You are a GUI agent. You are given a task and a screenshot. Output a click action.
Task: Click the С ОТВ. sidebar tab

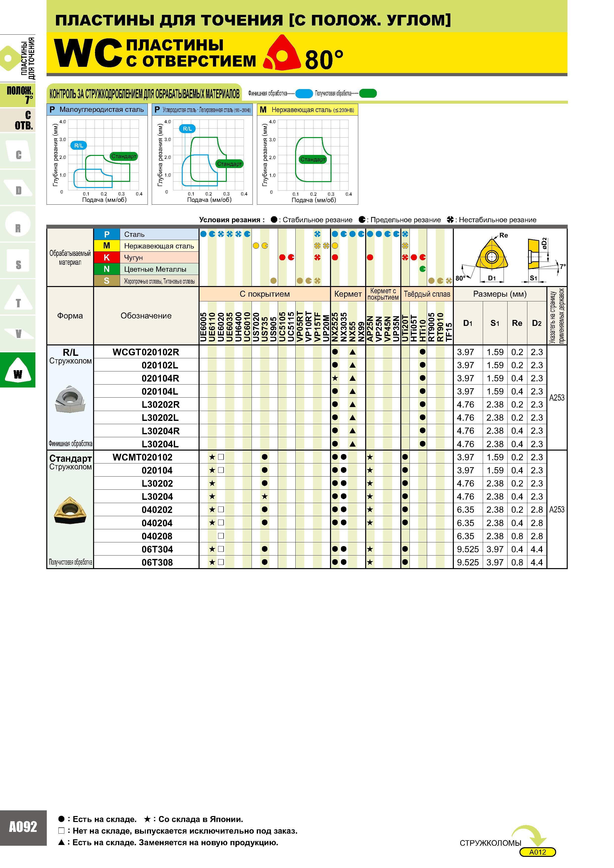coord(18,120)
